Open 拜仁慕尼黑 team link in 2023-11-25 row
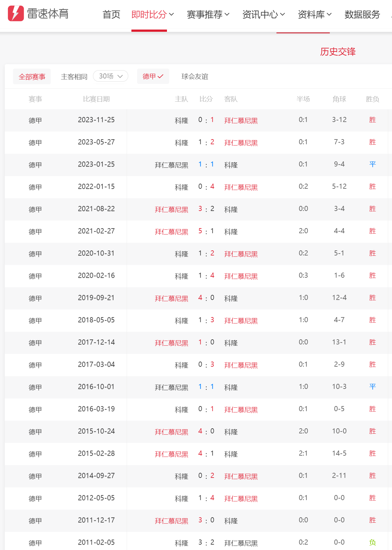392x550 pixels. click(x=241, y=120)
